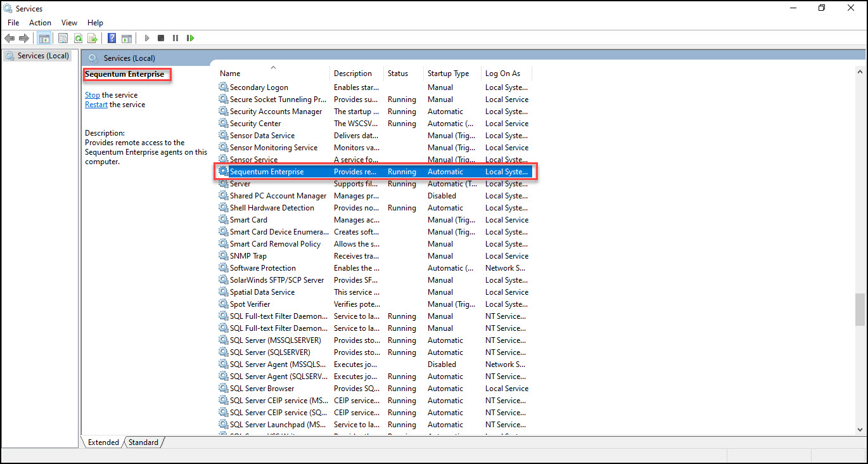Open Properties via toolbar icon
Screen dimensions: 868x464
(63, 38)
